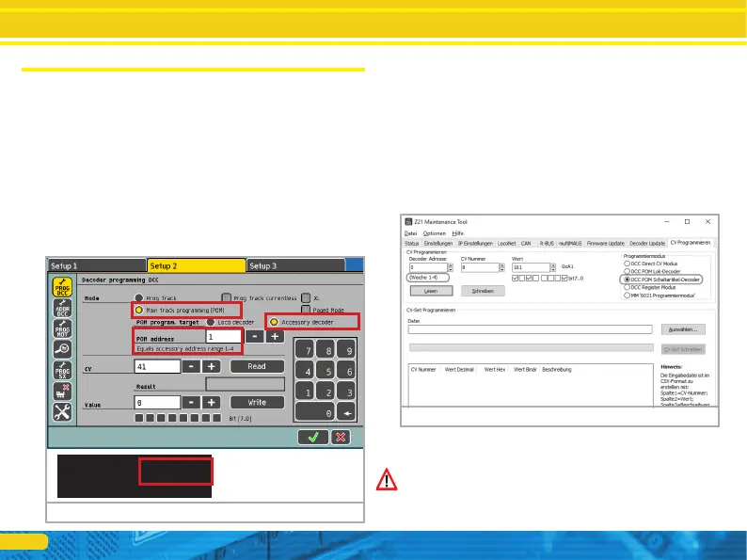Choose Accessory decoder as POM target
The height and width of the screenshot is (560, 747).
[274, 320]
